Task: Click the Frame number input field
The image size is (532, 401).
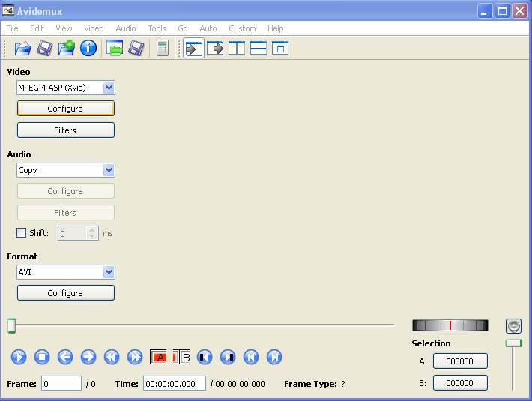Action: click(61, 383)
